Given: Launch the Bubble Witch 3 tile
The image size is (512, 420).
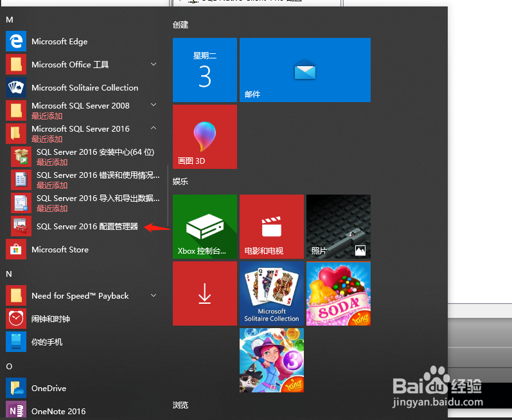Looking at the screenshot, I should click(x=272, y=360).
